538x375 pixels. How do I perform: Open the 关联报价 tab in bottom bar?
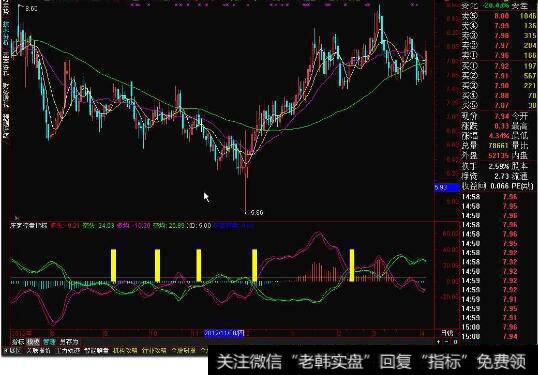click(x=39, y=351)
